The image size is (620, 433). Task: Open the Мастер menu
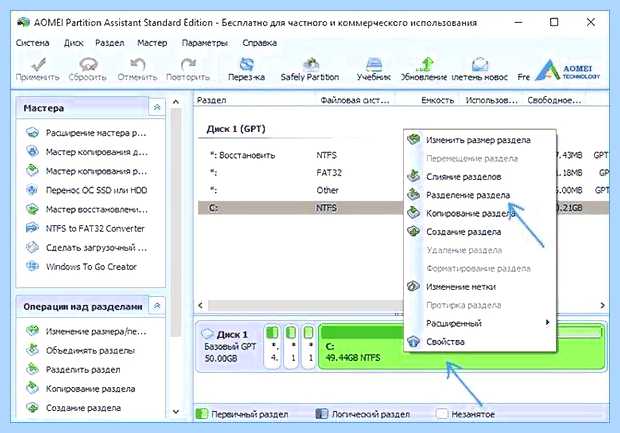(152, 43)
